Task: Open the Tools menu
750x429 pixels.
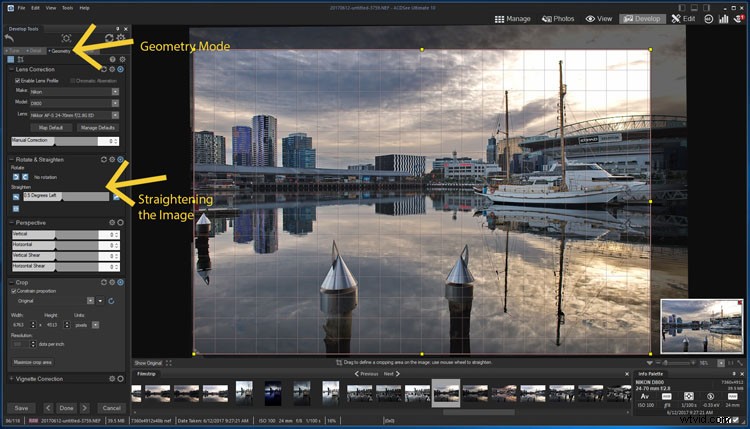Action: pos(67,8)
